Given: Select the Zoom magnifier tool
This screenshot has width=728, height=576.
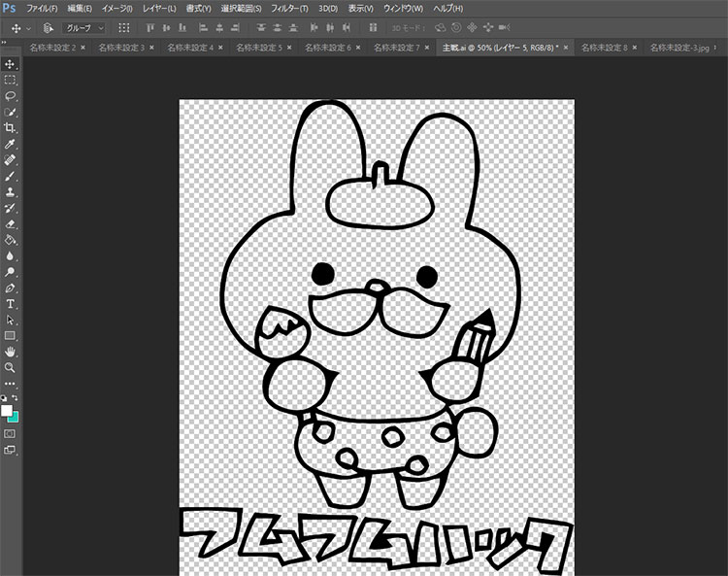Looking at the screenshot, I should [10, 368].
